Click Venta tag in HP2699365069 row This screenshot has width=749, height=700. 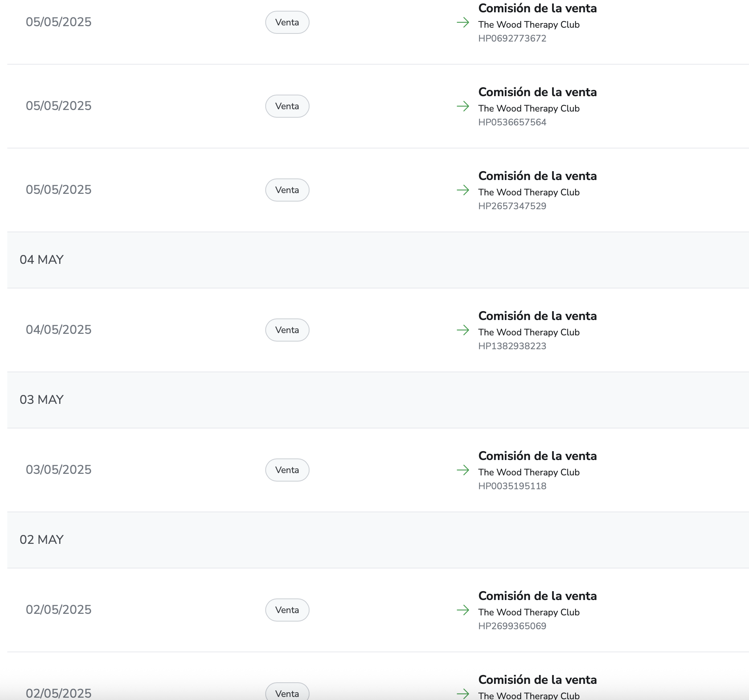pos(287,610)
